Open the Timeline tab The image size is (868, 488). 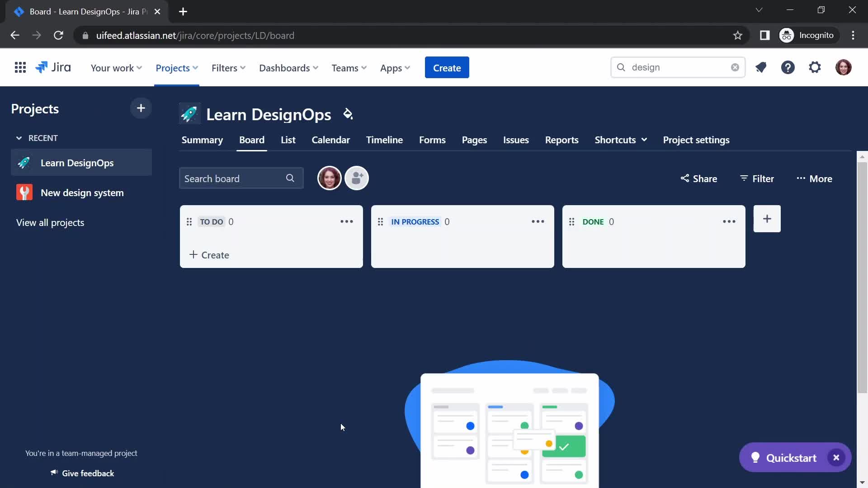click(x=383, y=140)
